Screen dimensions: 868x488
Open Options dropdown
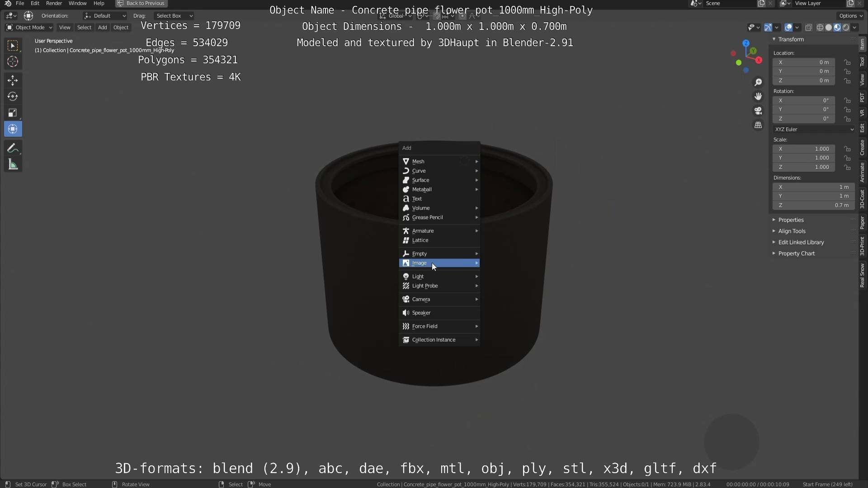pyautogui.click(x=850, y=16)
